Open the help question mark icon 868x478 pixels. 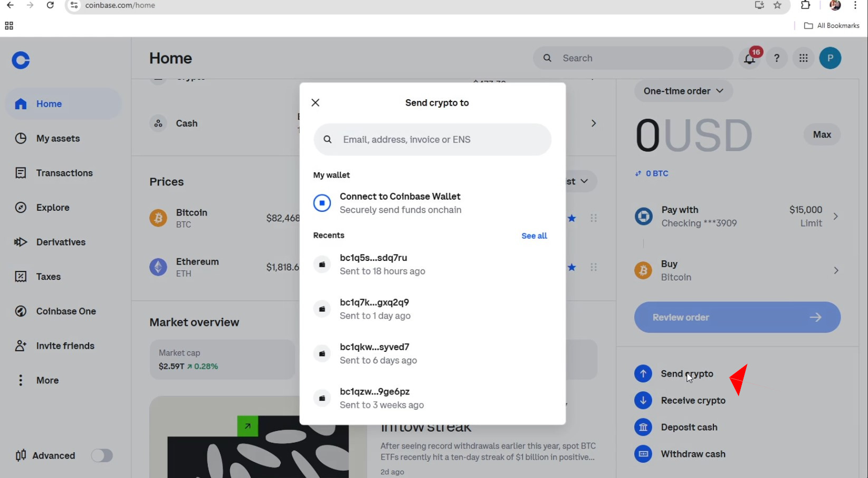point(777,58)
